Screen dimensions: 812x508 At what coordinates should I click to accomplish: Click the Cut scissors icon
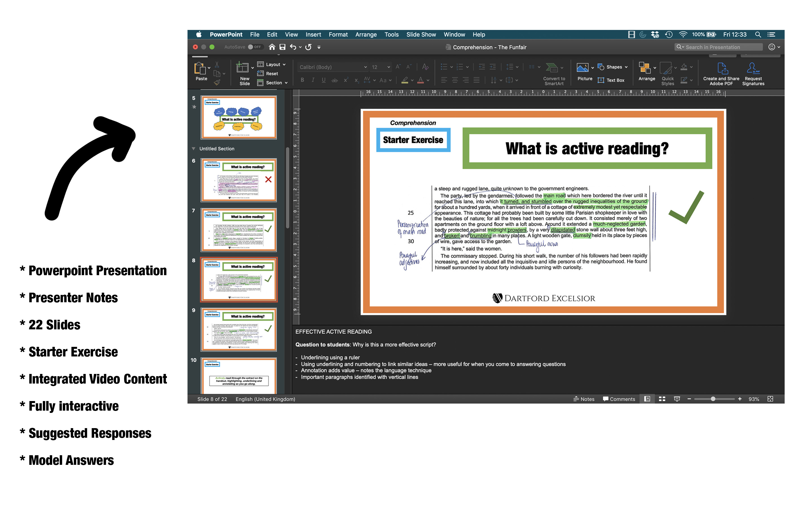pos(217,65)
